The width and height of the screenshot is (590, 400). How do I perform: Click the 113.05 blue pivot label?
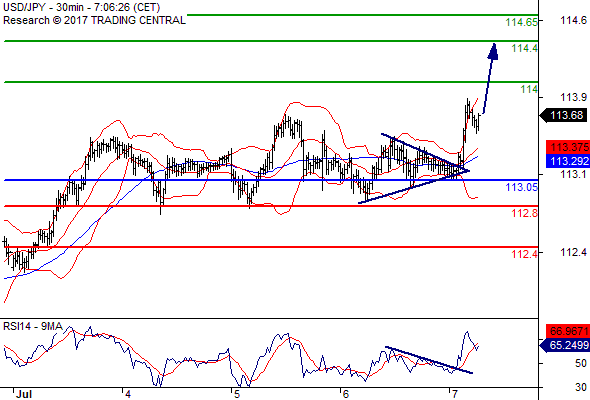tap(522, 187)
